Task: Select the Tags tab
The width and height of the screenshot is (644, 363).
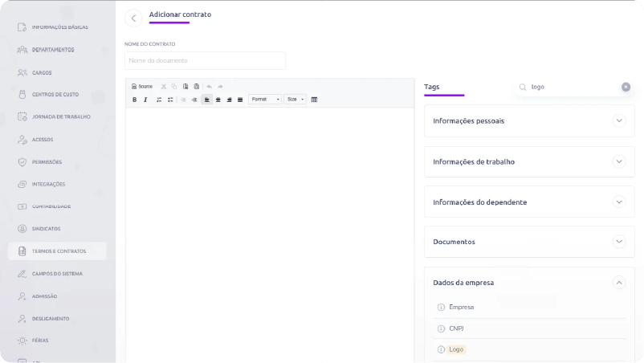Action: click(x=432, y=87)
